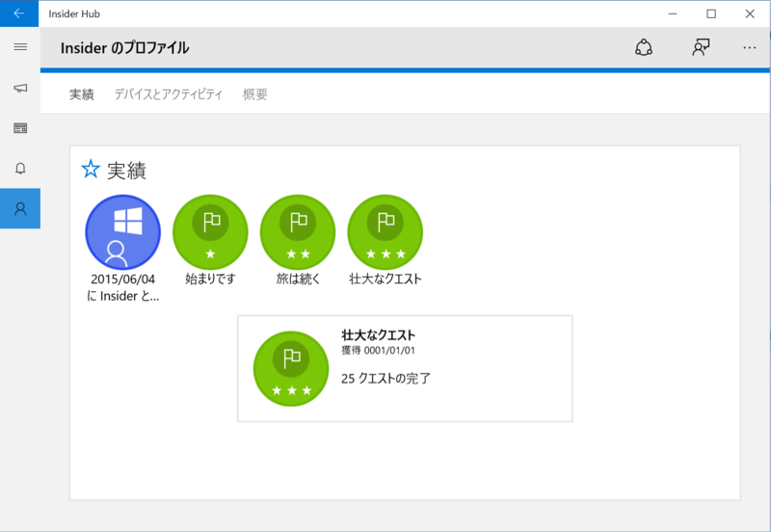Click the bold 壮大なクエスト detail title
Screen dimensions: 771x532
[378, 335]
